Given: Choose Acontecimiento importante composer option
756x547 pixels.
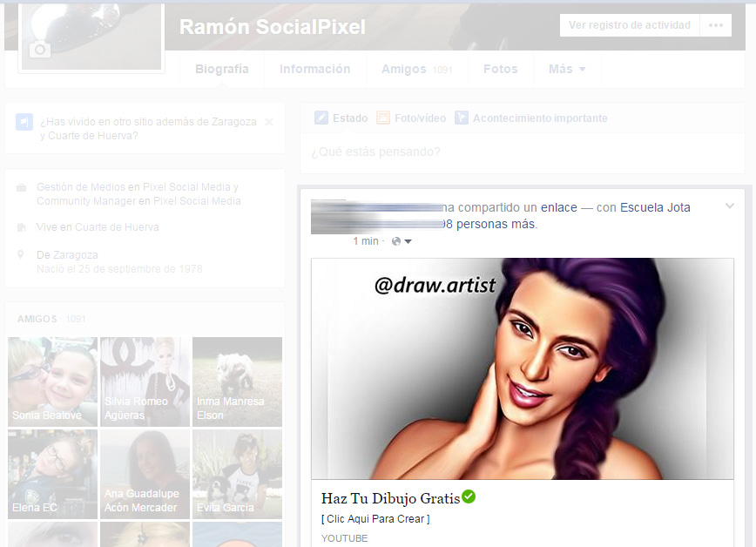Looking at the screenshot, I should click(530, 118).
